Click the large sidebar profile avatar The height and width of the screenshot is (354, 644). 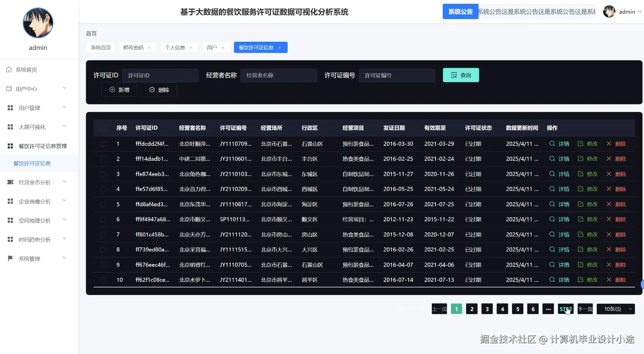pyautogui.click(x=38, y=23)
